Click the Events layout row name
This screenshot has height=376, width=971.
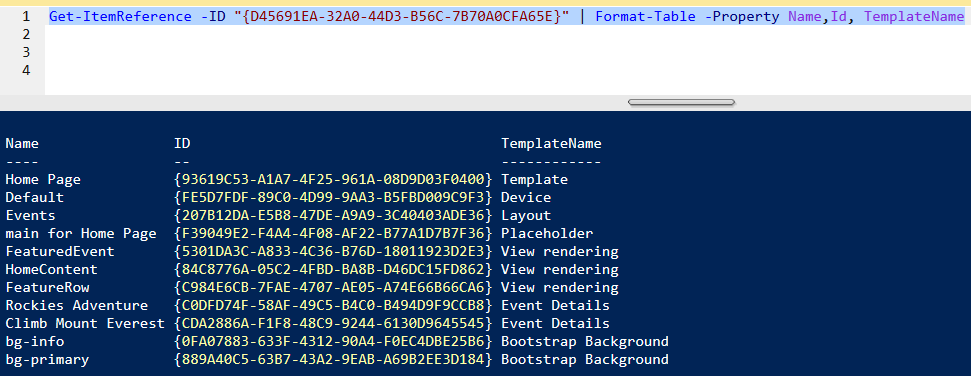coord(30,216)
